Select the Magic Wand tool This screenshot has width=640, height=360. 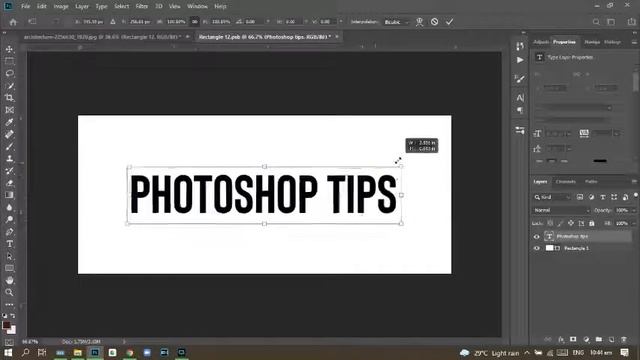(9, 86)
